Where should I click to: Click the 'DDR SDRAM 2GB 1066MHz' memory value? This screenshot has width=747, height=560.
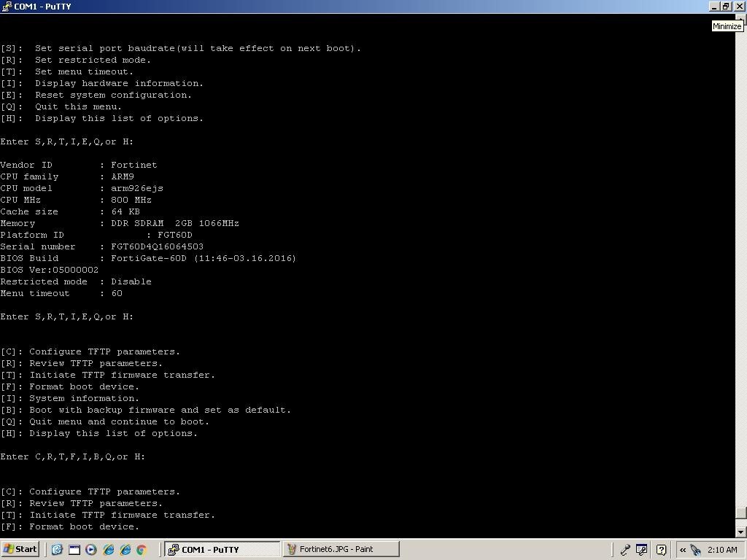(x=175, y=223)
